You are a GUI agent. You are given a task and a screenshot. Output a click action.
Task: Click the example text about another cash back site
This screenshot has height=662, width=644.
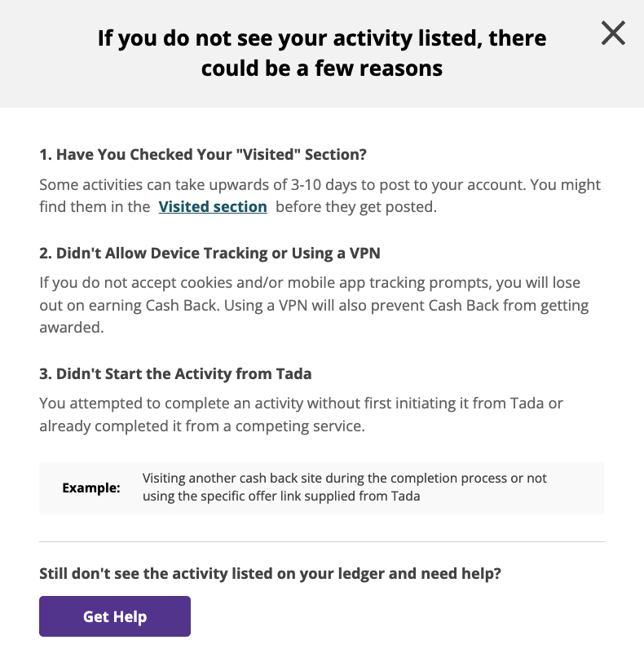click(x=344, y=487)
